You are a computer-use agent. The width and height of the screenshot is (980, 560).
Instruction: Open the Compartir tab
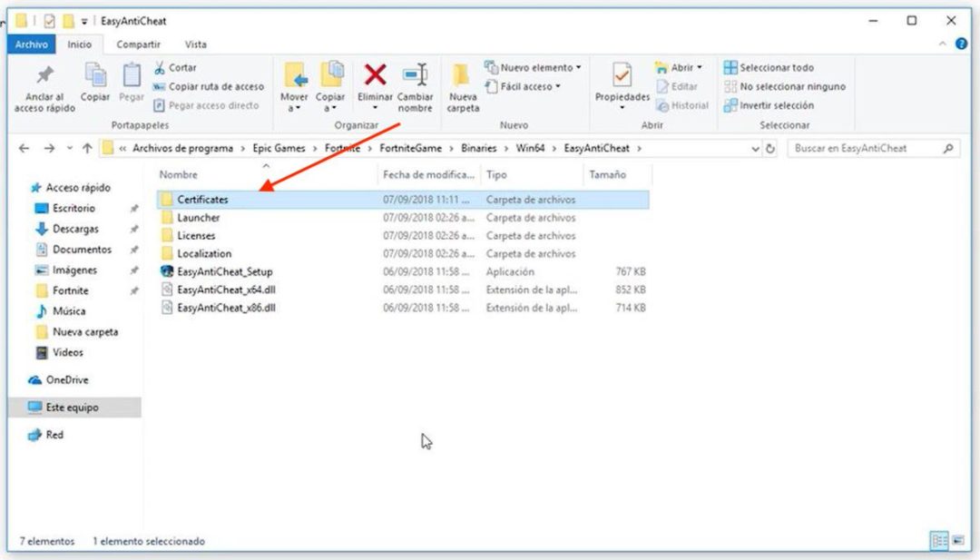coord(140,44)
